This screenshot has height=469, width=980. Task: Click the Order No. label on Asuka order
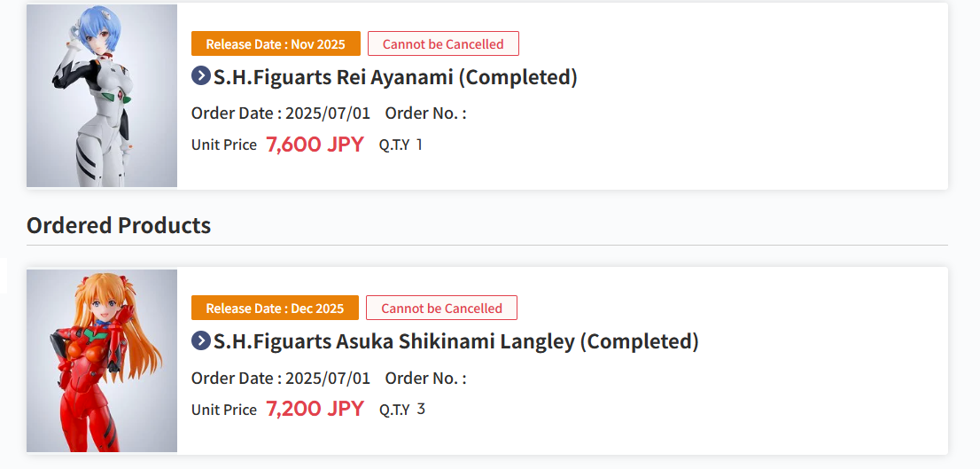coord(425,379)
